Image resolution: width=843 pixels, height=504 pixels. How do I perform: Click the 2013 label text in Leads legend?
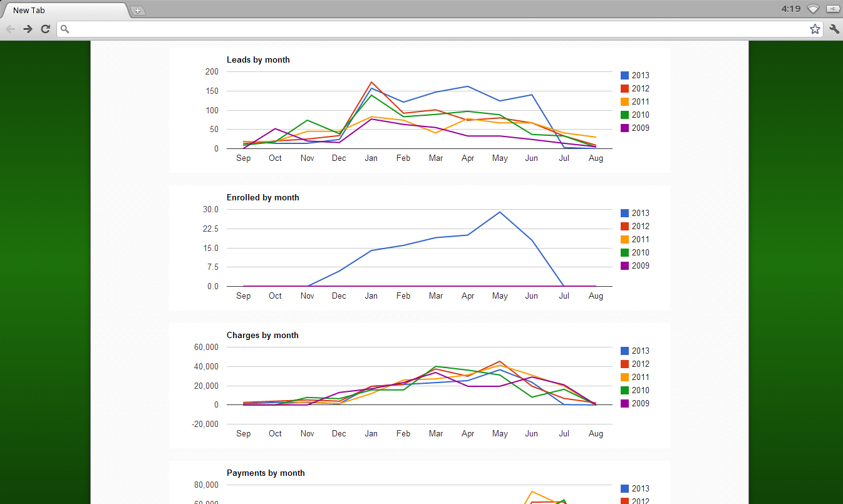(641, 75)
